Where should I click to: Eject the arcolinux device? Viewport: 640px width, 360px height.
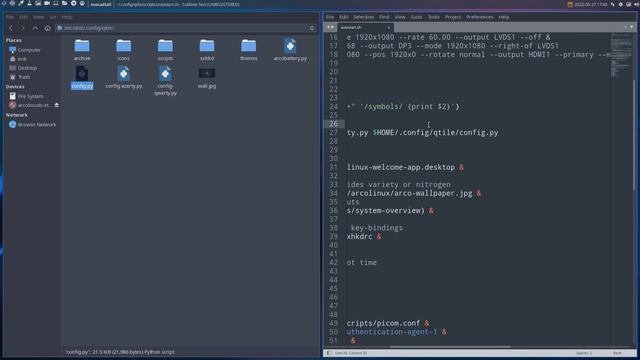57,105
